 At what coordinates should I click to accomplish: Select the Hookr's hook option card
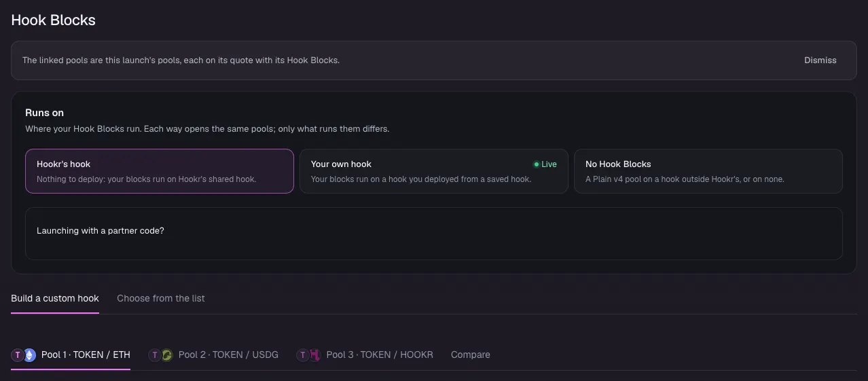[160, 171]
